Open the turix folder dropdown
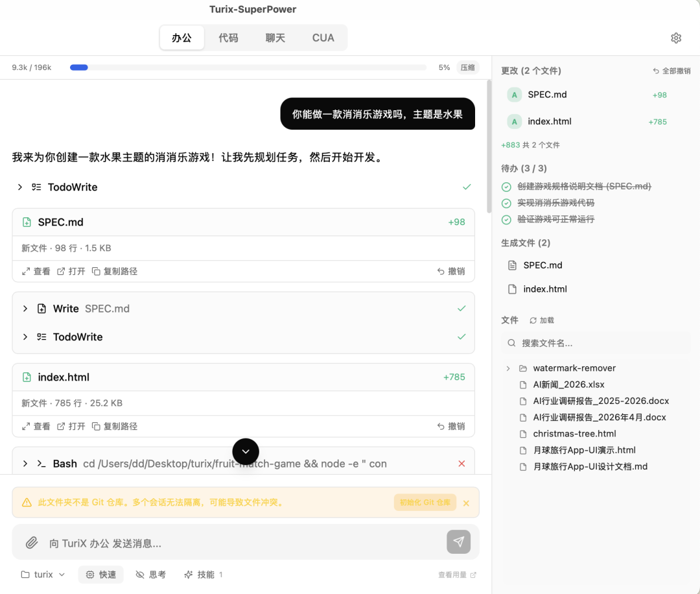 (43, 575)
